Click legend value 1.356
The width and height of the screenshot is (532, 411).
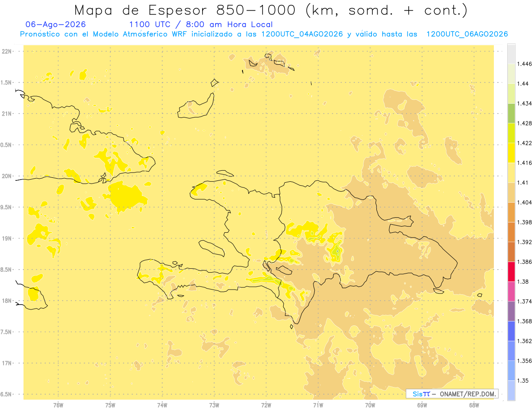click(524, 360)
